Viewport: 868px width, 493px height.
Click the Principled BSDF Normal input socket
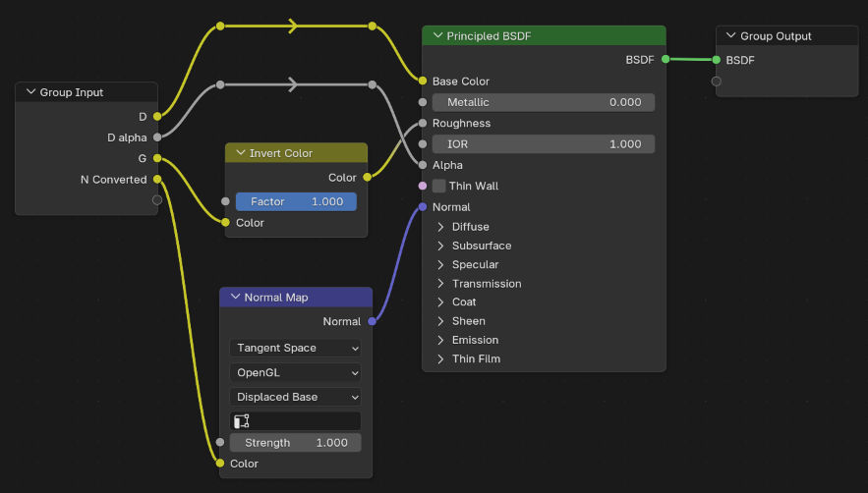pyautogui.click(x=423, y=207)
